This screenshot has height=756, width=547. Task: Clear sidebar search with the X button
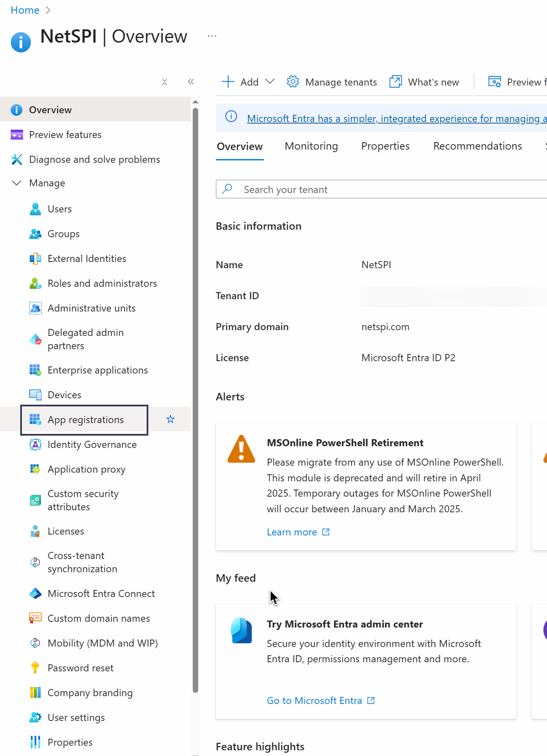pyautogui.click(x=164, y=82)
